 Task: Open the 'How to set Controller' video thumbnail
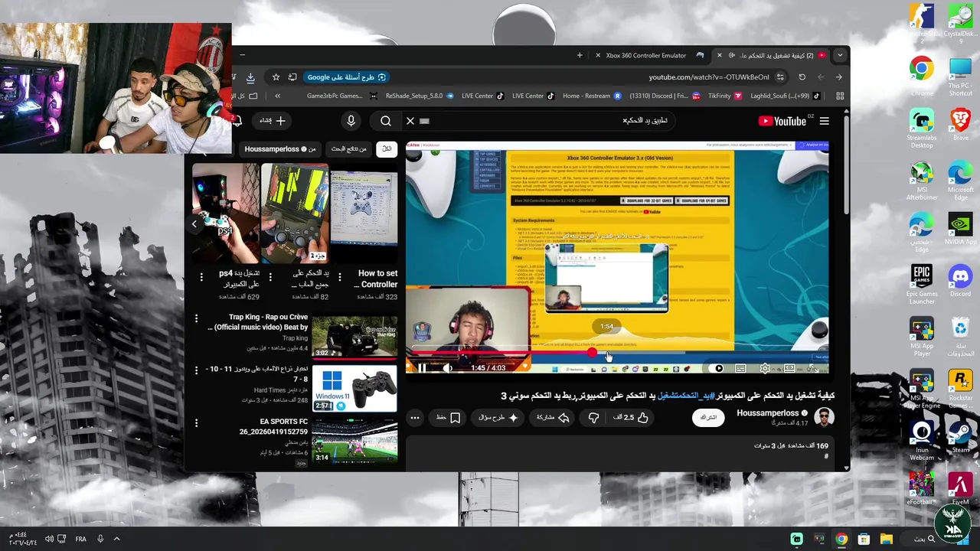click(364, 215)
